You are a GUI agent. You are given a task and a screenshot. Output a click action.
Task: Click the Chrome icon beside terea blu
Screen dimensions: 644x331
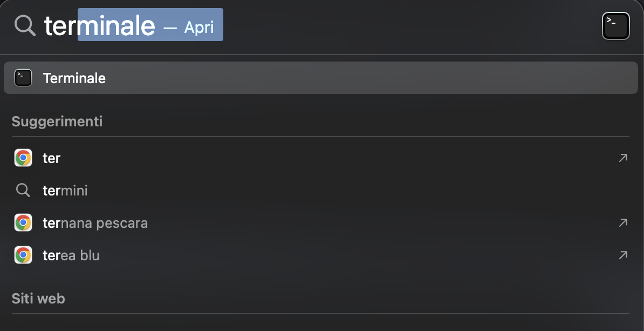[x=23, y=255]
